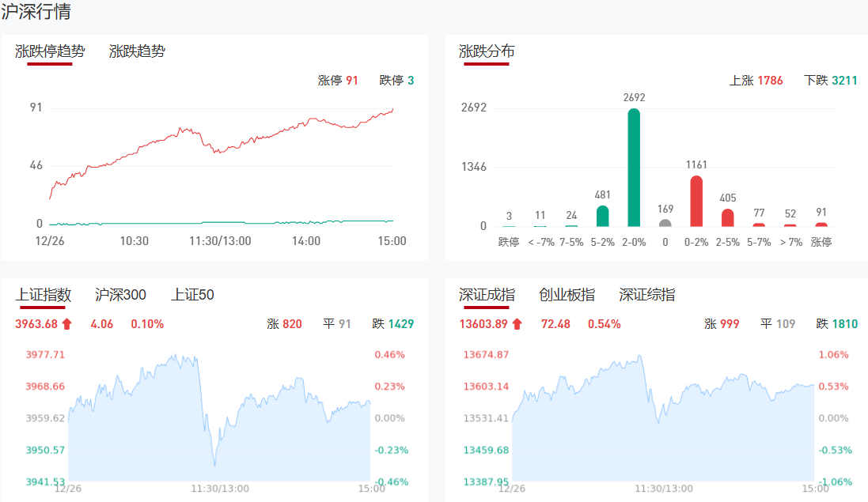The image size is (868, 502).
Task: Click the 涨停 91 legend text
Action: pos(338,81)
